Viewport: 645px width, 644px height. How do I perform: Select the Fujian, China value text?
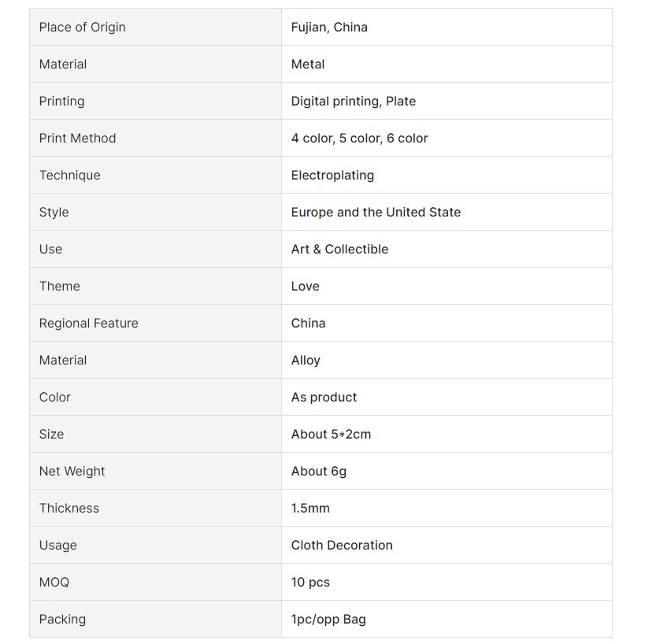tap(329, 27)
